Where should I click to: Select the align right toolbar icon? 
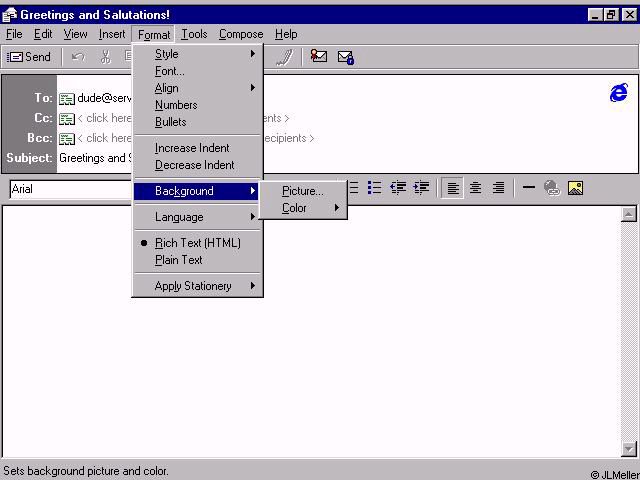(498, 188)
